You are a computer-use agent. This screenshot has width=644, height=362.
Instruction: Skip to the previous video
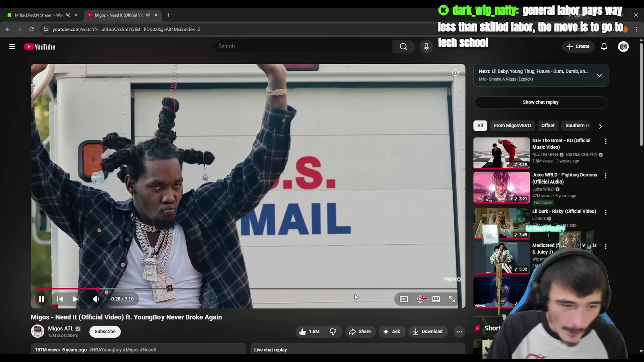coord(60,299)
